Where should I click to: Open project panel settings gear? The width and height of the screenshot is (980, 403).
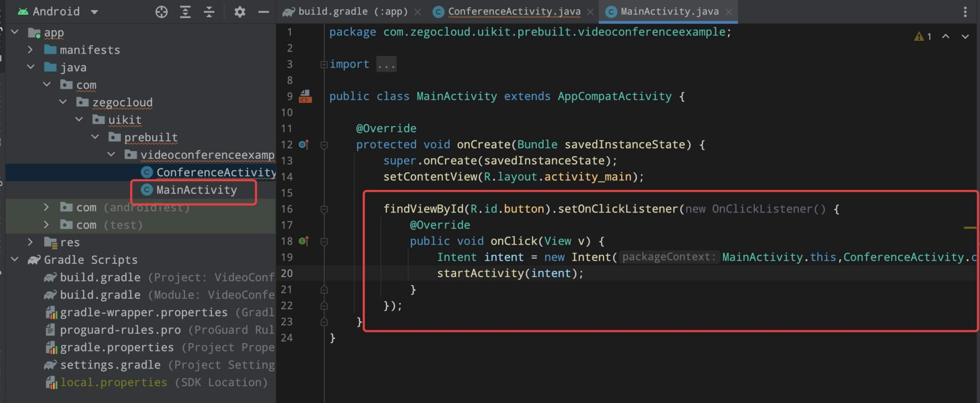tap(240, 12)
